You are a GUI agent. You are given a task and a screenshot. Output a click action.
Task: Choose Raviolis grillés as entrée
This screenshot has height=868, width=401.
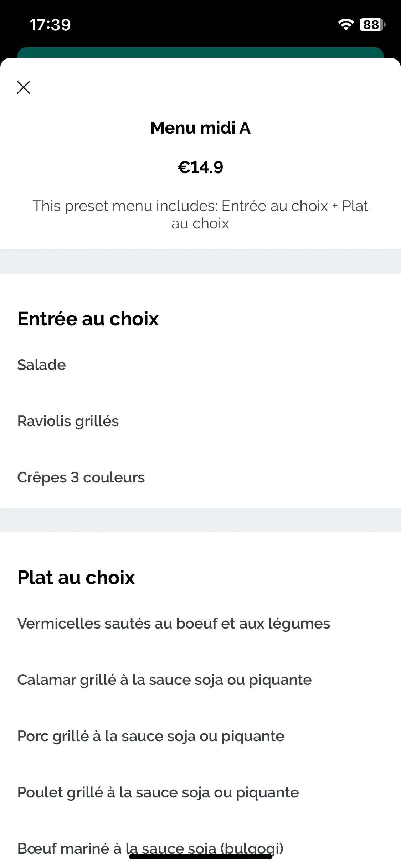pos(200,421)
